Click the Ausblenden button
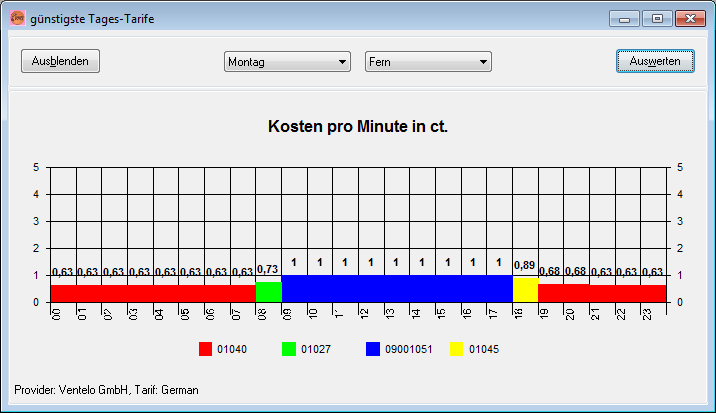This screenshot has width=716, height=413. 60,61
